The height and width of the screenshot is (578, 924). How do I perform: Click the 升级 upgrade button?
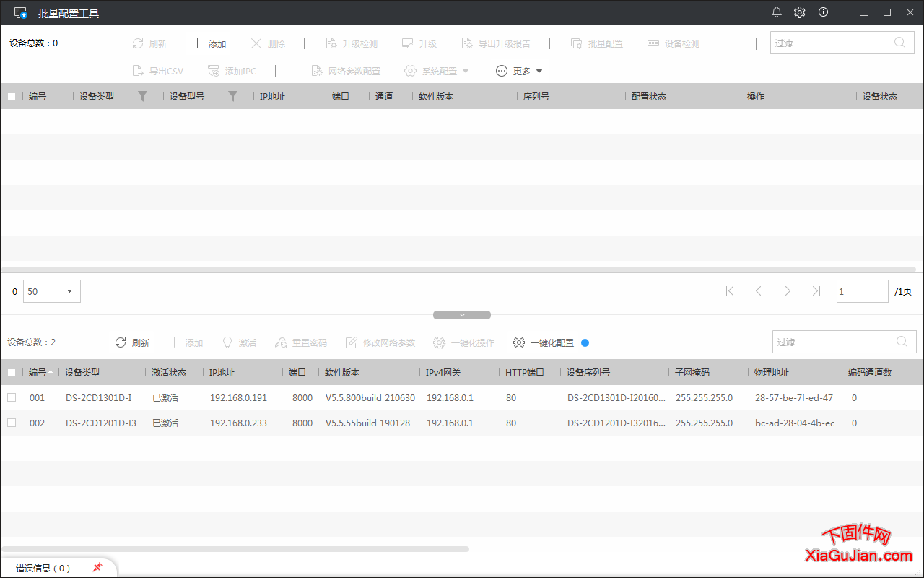(419, 43)
